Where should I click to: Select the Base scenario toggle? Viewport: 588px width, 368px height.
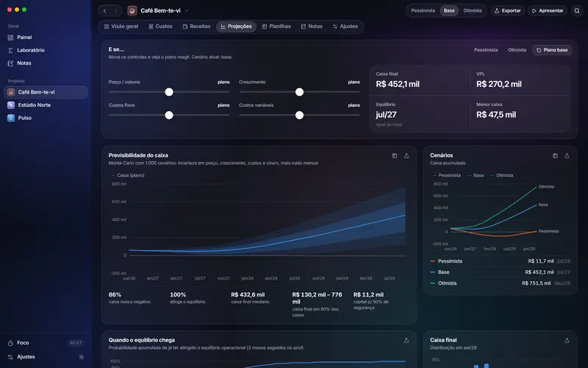(449, 10)
